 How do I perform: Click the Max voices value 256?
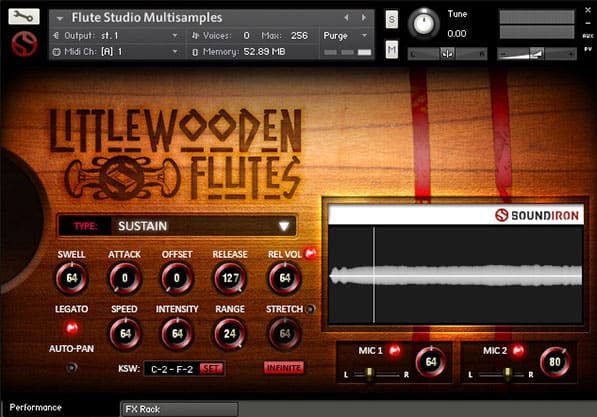[x=299, y=35]
